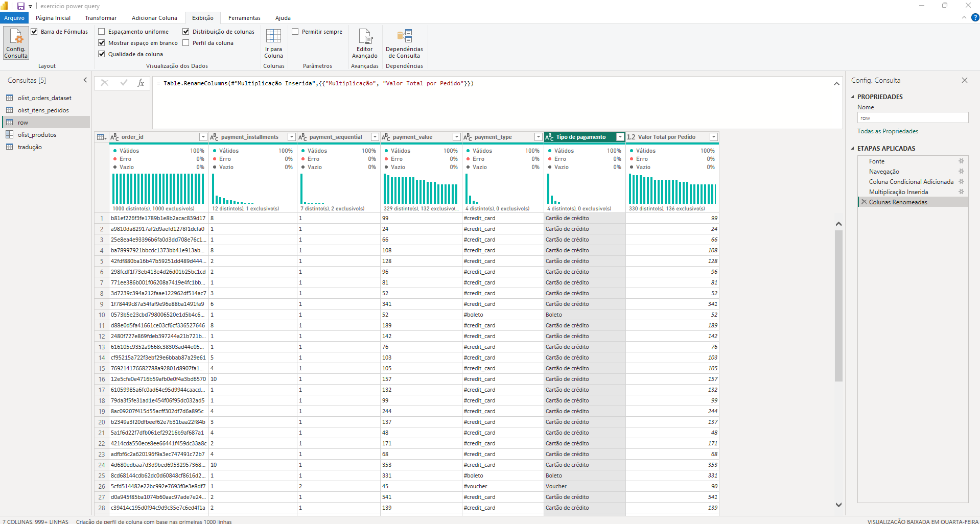Click vertical scrollbar up arrow
Viewport: 980px width, 524px height.
[838, 224]
